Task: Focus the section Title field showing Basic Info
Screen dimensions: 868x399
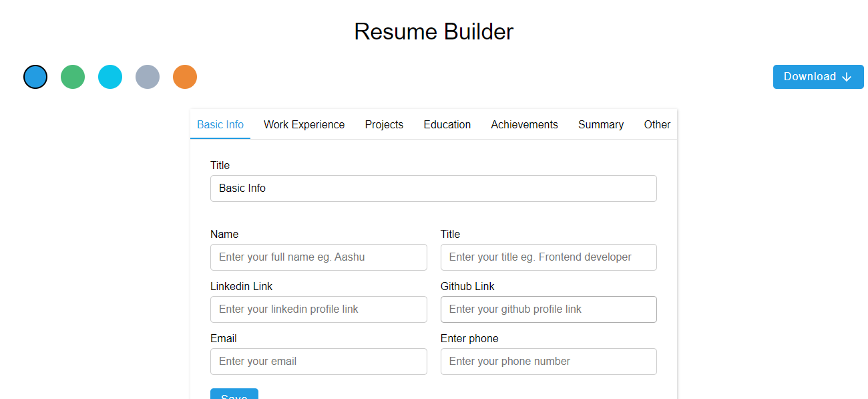Action: tap(433, 188)
